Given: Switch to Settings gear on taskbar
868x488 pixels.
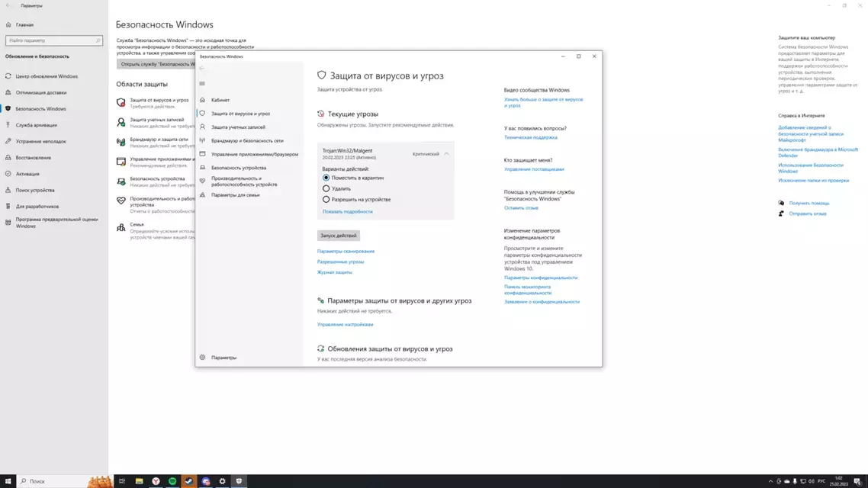Looking at the screenshot, I should [222, 481].
